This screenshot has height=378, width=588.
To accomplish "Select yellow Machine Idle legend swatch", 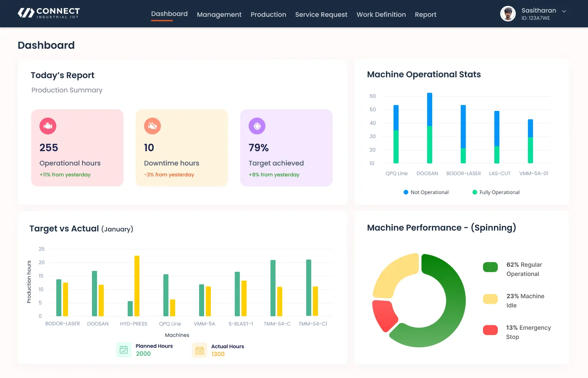I will tap(490, 299).
